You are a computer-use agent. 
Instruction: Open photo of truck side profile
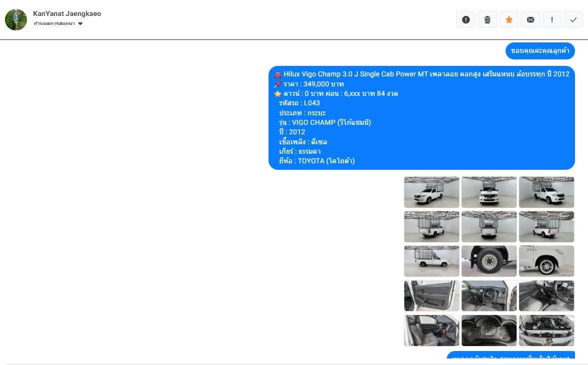pyautogui.click(x=432, y=261)
